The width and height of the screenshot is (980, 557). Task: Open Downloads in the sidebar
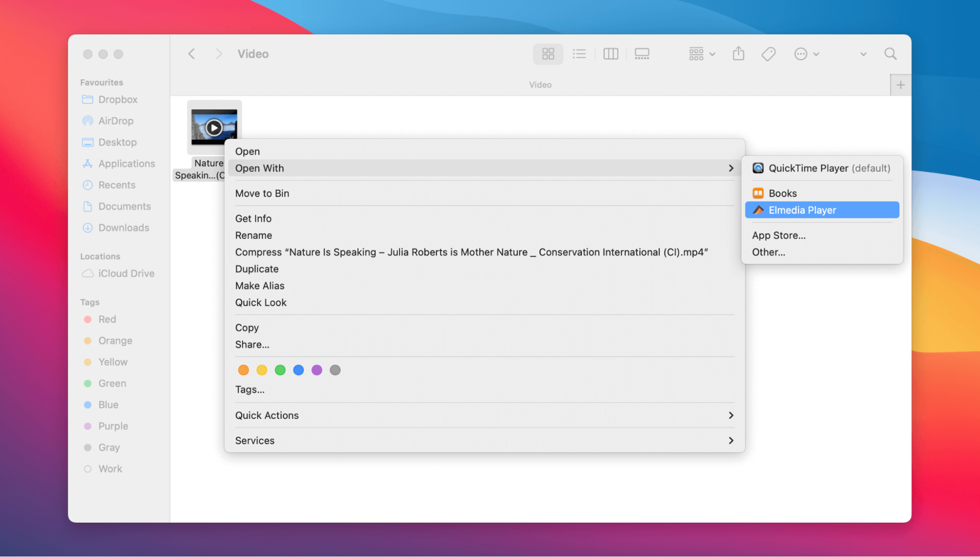click(124, 228)
